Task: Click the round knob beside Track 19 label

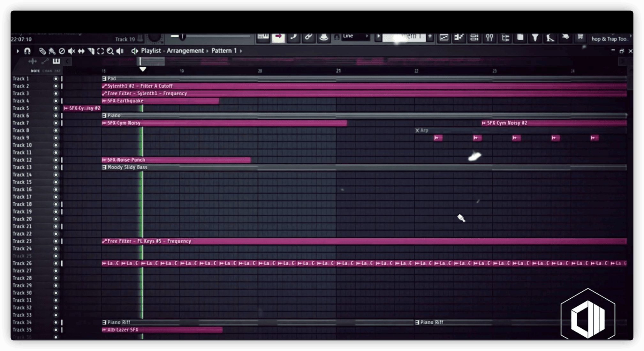Action: (155, 38)
